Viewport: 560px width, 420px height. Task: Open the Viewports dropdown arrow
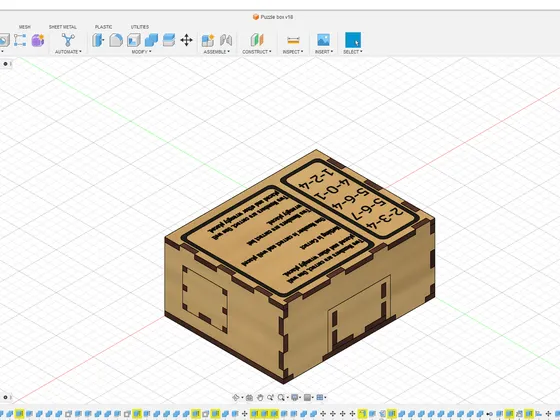[325, 398]
